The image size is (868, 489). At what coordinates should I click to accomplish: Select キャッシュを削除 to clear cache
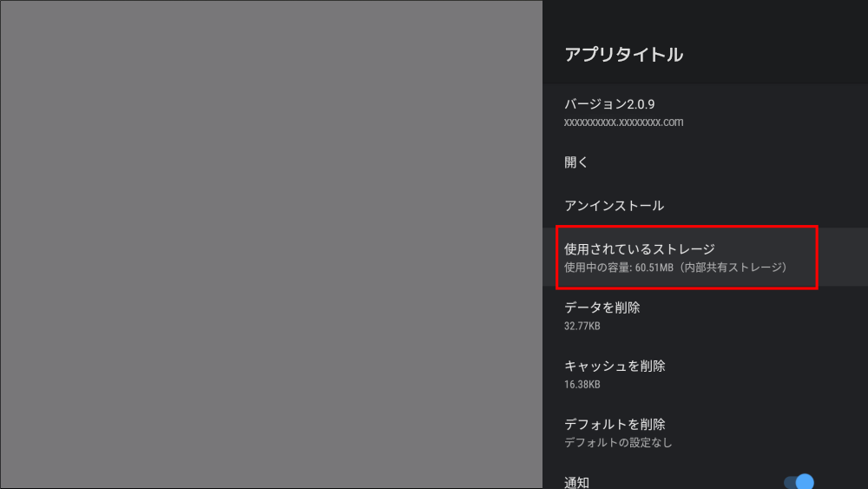point(705,373)
